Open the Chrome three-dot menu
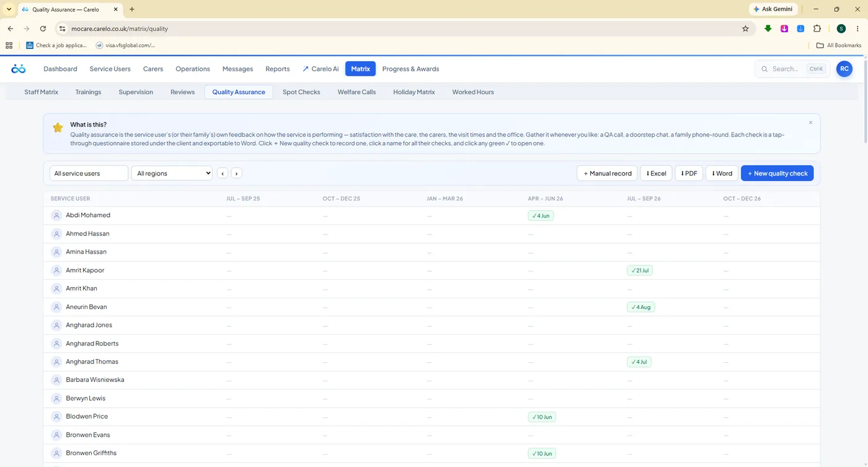868x467 pixels. pos(857,29)
